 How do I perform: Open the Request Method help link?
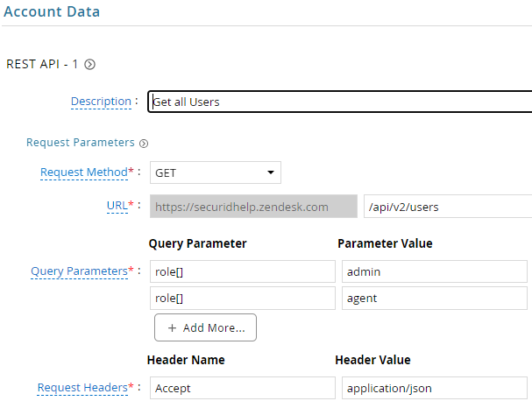[x=84, y=172]
